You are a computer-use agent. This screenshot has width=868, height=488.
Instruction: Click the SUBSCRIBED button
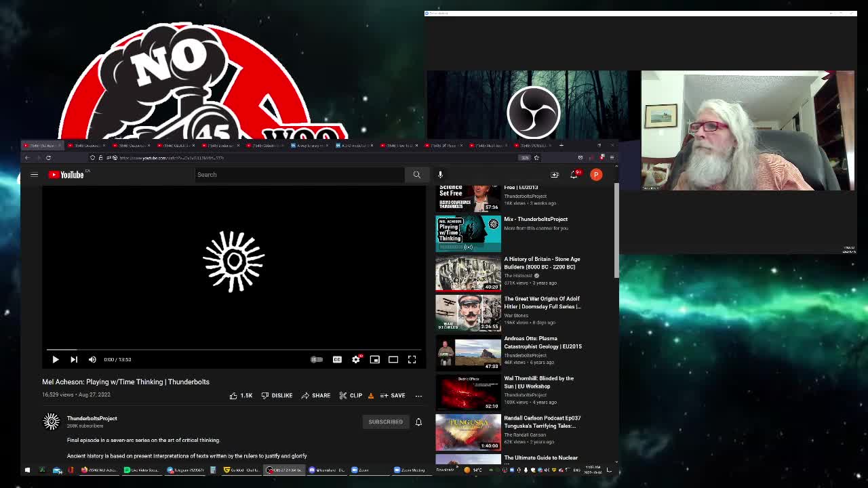click(385, 422)
